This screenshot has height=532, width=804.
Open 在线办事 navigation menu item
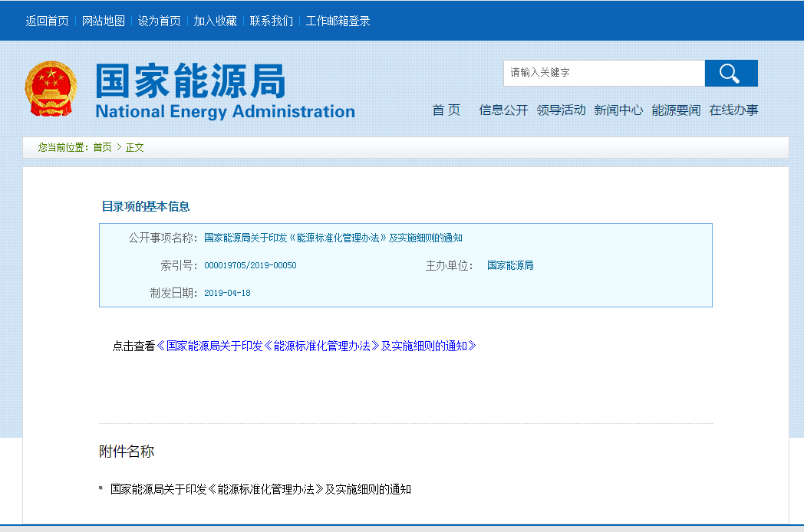coord(733,110)
